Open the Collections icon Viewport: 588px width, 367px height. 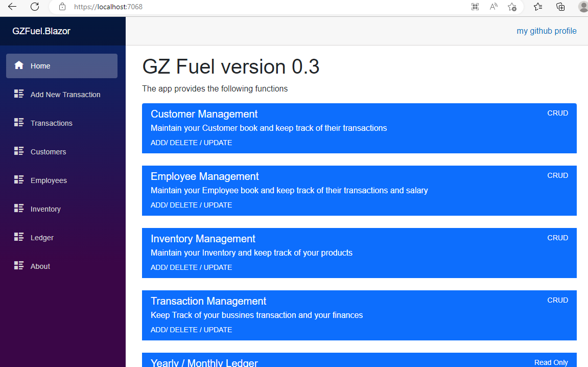tap(560, 6)
